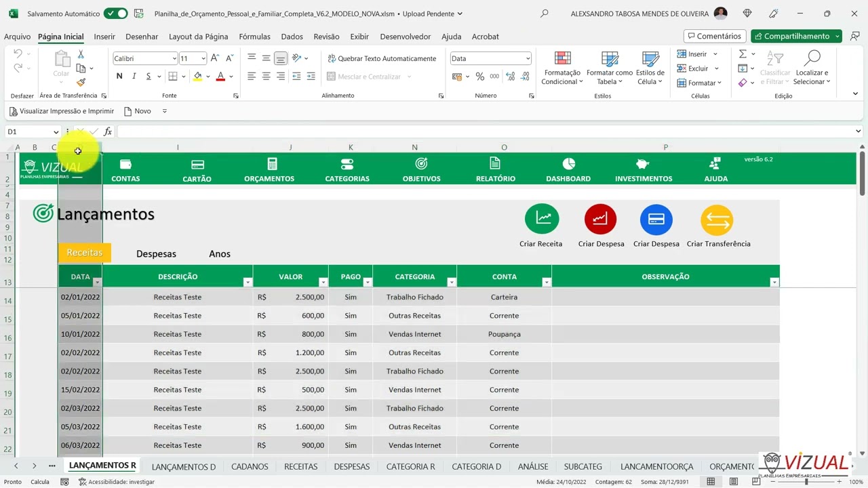
Task: Open Formatação Condicional
Action: coord(562,68)
